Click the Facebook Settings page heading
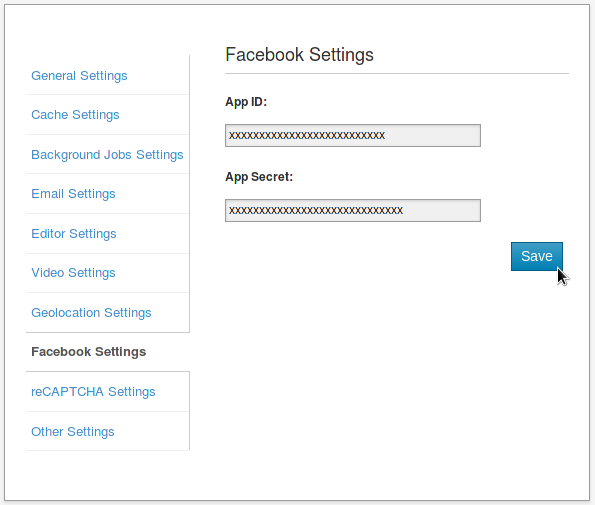 [299, 55]
